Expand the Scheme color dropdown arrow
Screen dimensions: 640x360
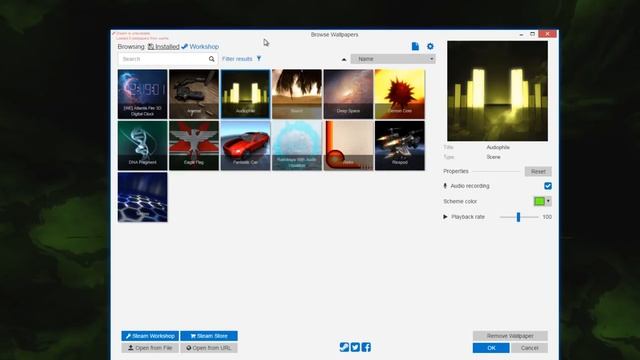pos(548,201)
